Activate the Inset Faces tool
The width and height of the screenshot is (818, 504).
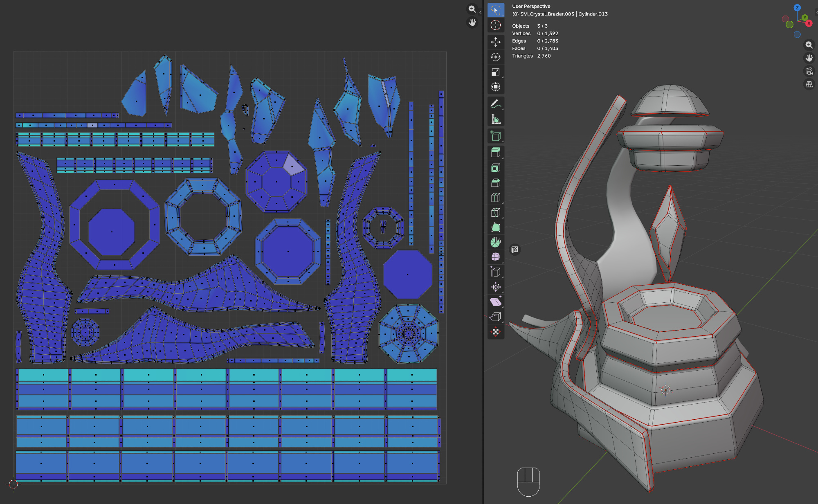pyautogui.click(x=495, y=168)
